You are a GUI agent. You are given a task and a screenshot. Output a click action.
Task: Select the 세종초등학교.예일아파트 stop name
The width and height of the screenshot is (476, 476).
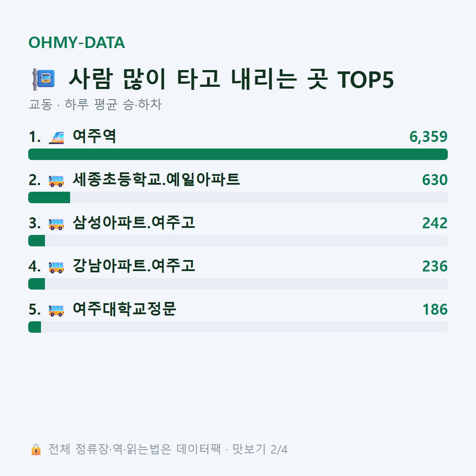(156, 179)
